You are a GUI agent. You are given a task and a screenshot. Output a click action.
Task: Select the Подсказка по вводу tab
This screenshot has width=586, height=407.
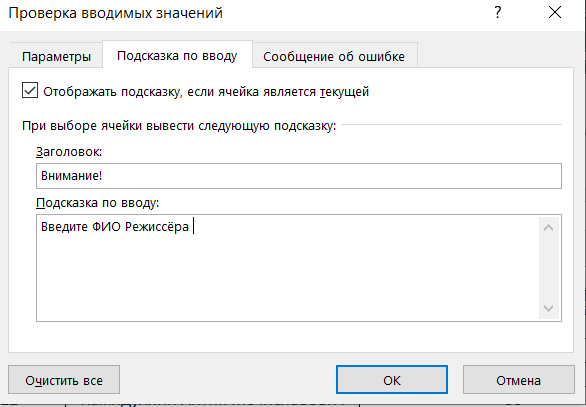(x=177, y=55)
